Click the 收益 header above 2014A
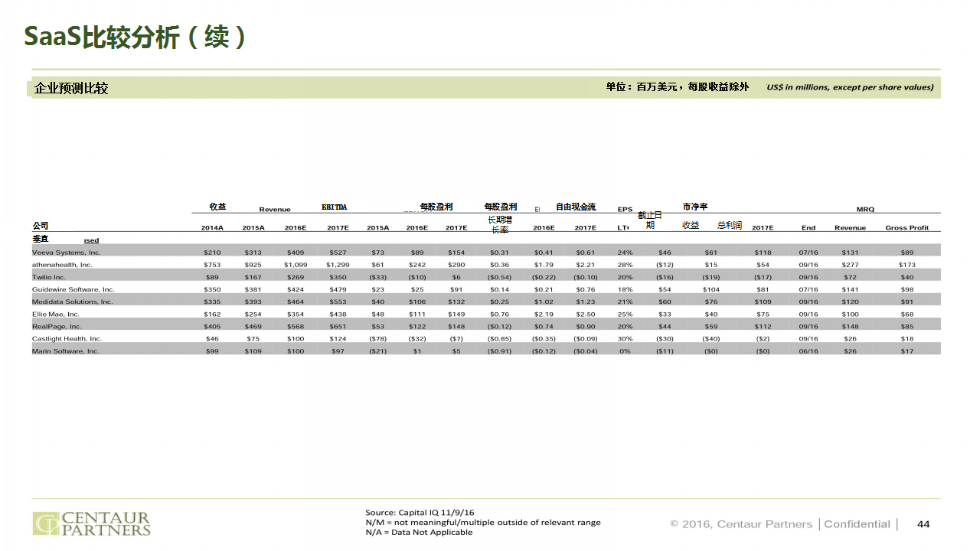 pos(217,207)
